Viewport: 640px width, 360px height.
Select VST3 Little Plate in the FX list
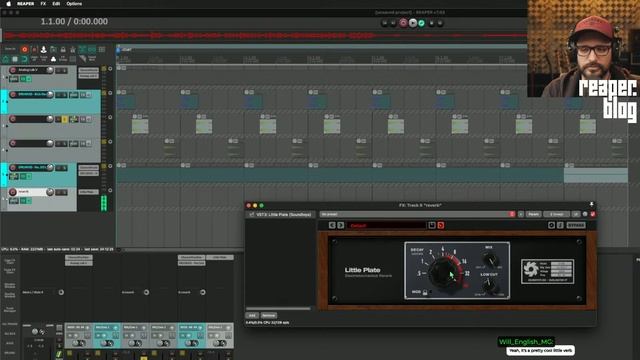tap(284, 214)
